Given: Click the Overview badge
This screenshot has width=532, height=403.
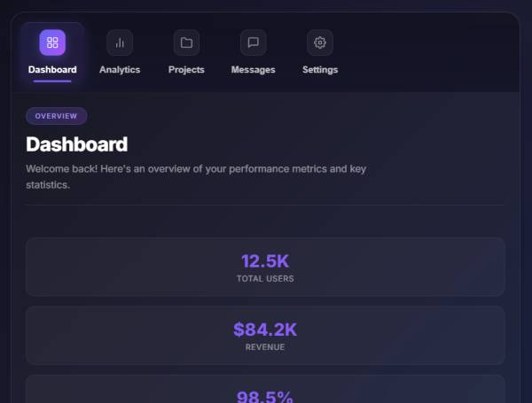Looking at the screenshot, I should pos(57,116).
